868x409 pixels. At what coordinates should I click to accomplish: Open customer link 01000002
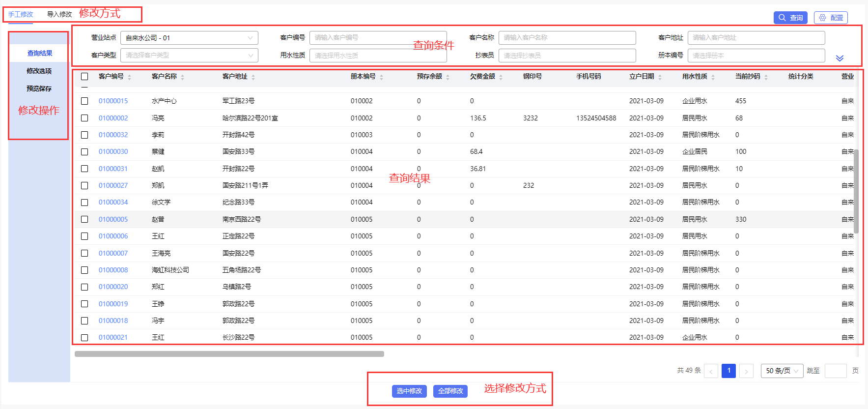(x=113, y=118)
